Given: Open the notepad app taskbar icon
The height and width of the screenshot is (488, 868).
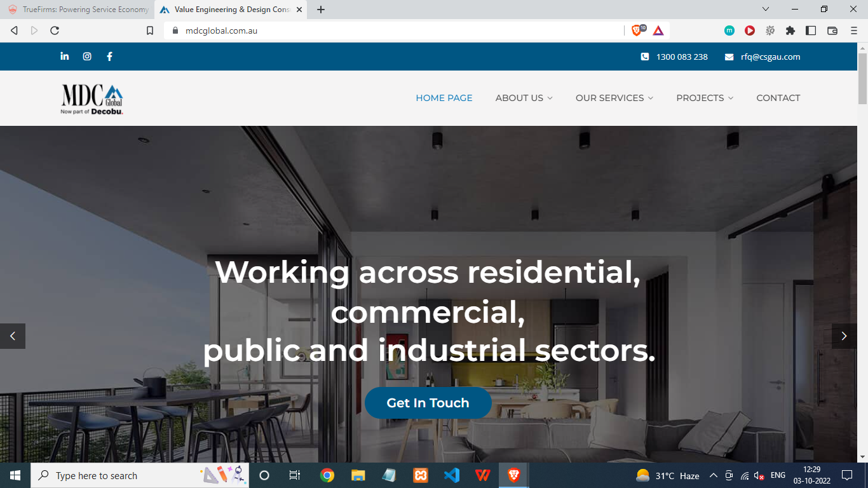Looking at the screenshot, I should point(389,475).
